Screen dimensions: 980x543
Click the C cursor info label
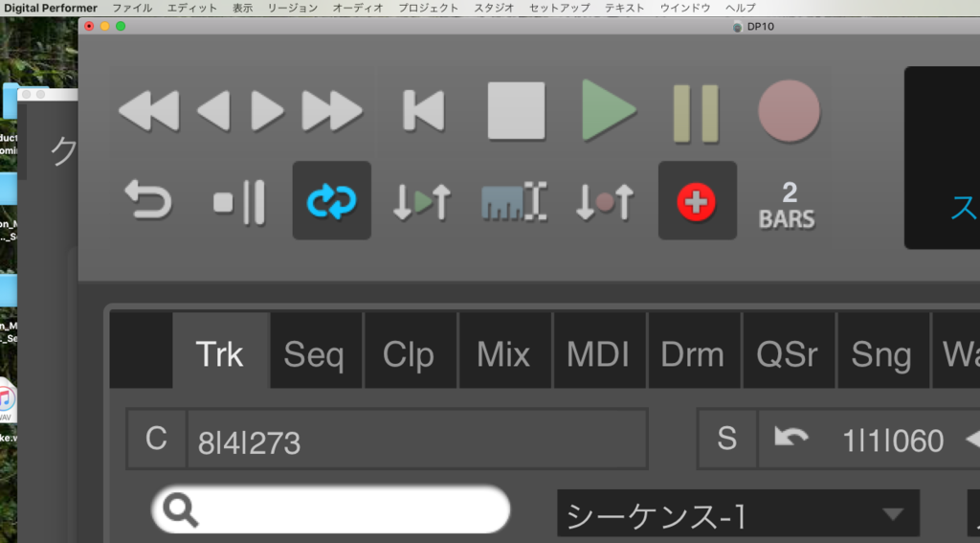pos(156,439)
